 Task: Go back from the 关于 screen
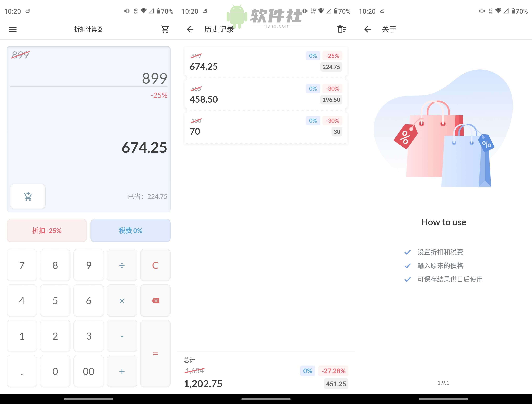pyautogui.click(x=367, y=29)
